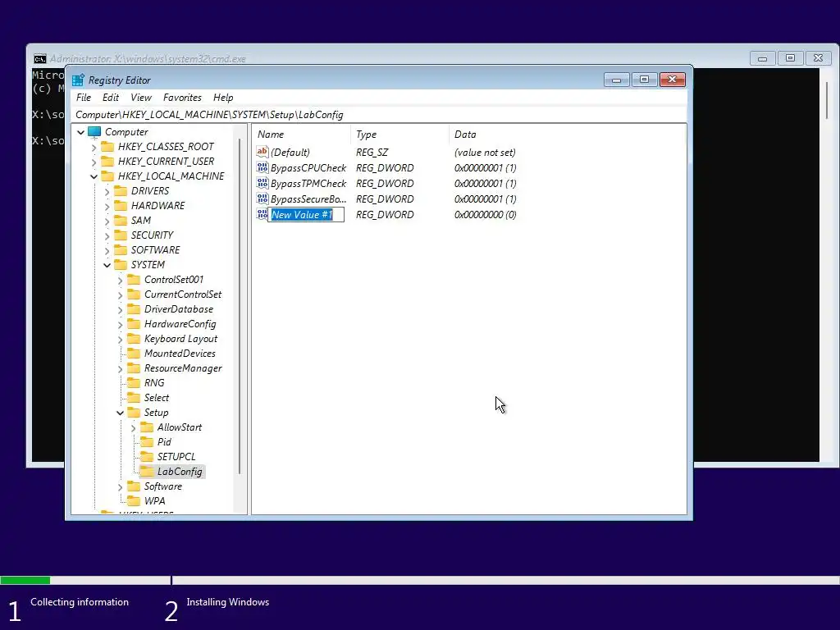This screenshot has height=630, width=840.
Task: Click the RNG folder icon
Action: [x=134, y=383]
